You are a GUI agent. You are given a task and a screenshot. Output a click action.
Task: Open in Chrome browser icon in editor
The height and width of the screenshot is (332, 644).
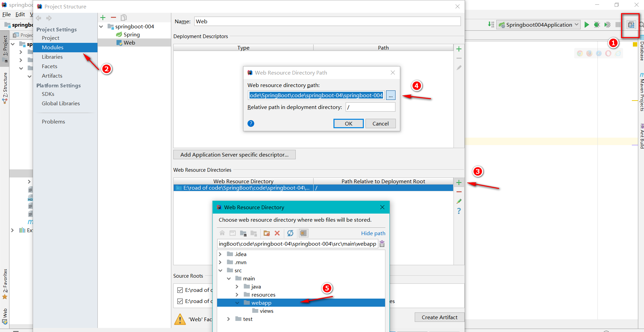(x=580, y=53)
